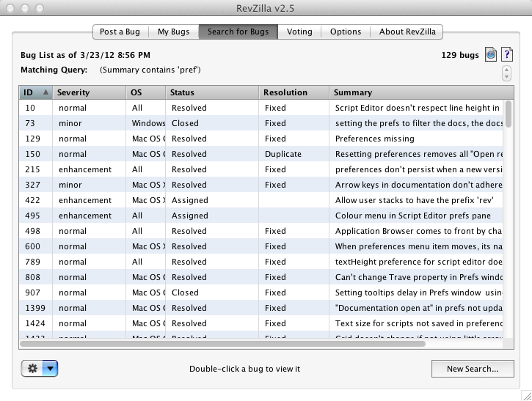Click the '129 bugs' count label
Image resolution: width=532 pixels, height=401 pixels.
click(460, 55)
